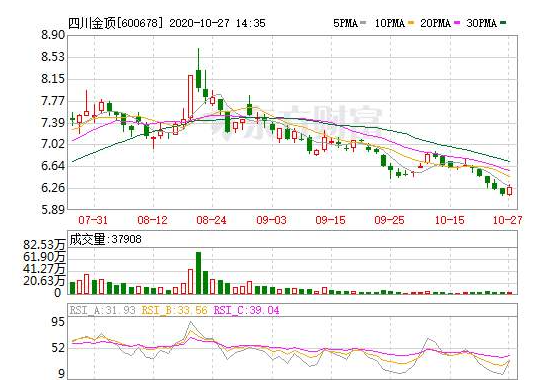Click the 08-12 date label
Viewport: 533px width, 386px height.
click(152, 220)
